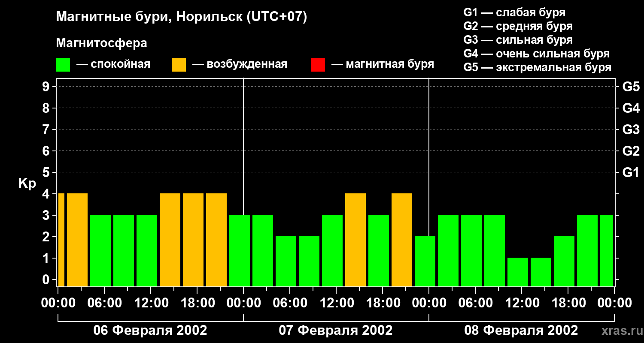The height and width of the screenshot is (343, 644).
Task: Click the 'G5 — экстремальная буря' legend line
Action: (x=537, y=67)
